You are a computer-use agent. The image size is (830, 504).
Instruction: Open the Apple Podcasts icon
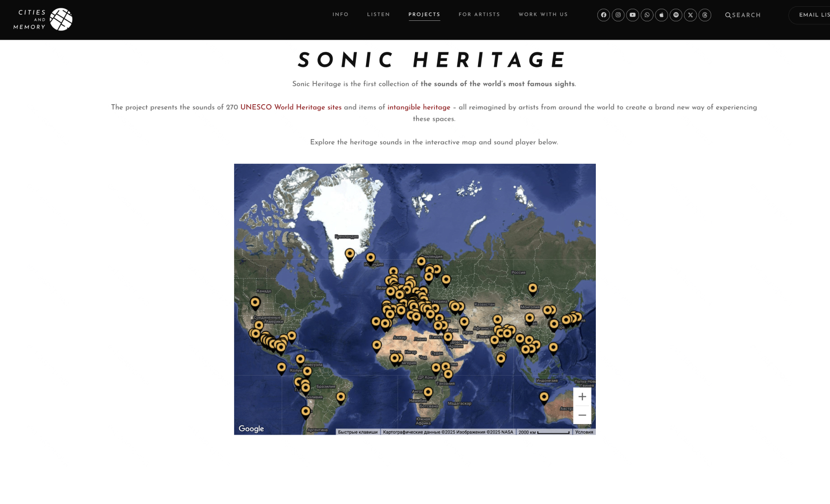point(662,15)
